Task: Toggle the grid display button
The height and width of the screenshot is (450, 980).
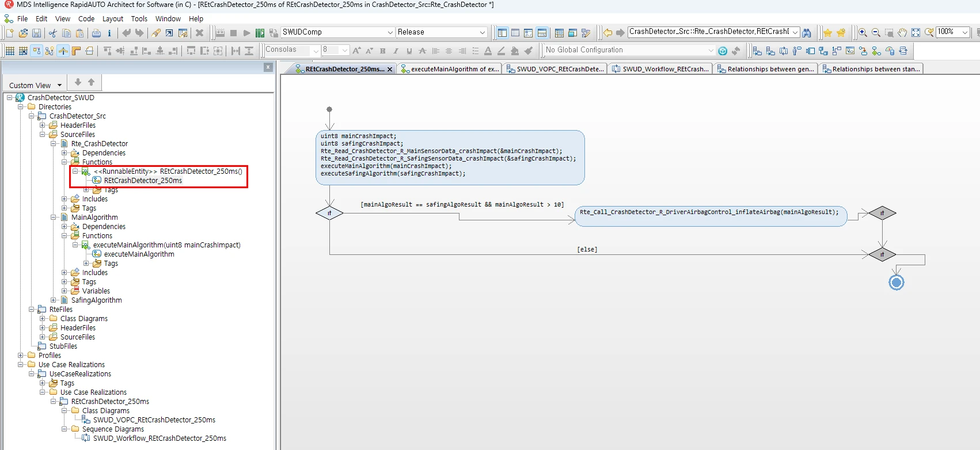Action: click(x=10, y=51)
